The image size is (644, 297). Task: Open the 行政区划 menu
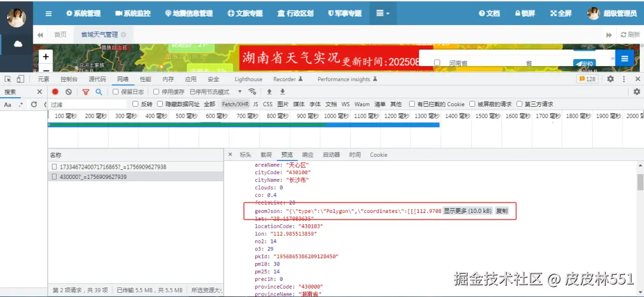(295, 13)
